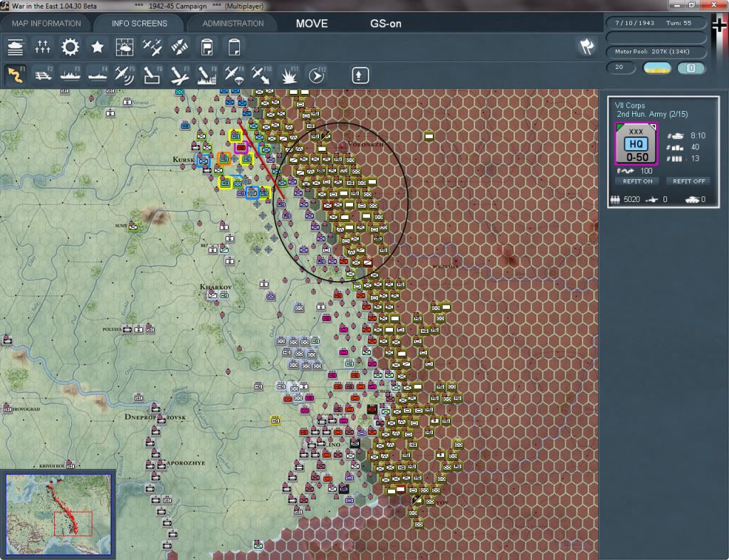The image size is (729, 560).
Task: Open the Order of Battle tank-list icon
Action: [16, 47]
